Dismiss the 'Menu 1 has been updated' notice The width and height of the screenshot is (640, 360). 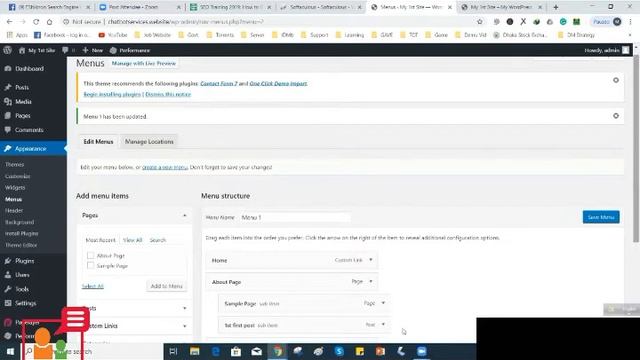616,116
